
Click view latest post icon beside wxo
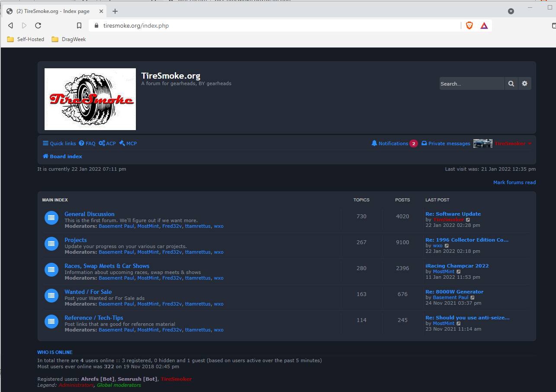(x=447, y=245)
